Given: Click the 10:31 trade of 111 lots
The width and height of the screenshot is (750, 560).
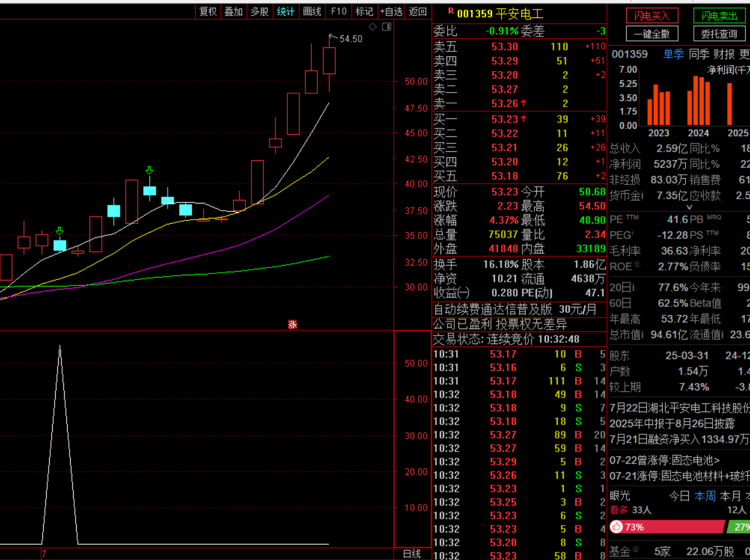Looking at the screenshot, I should 520,381.
